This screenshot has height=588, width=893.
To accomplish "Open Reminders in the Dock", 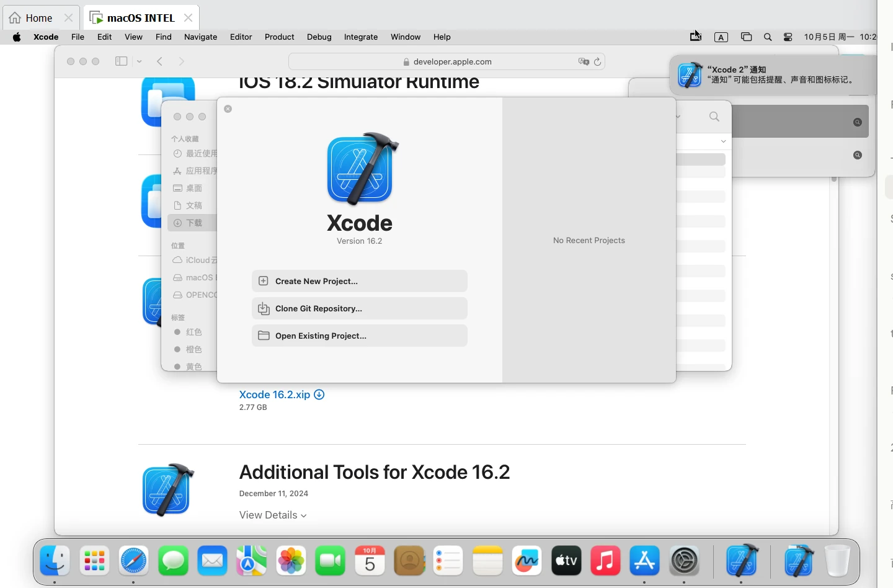I will [448, 561].
